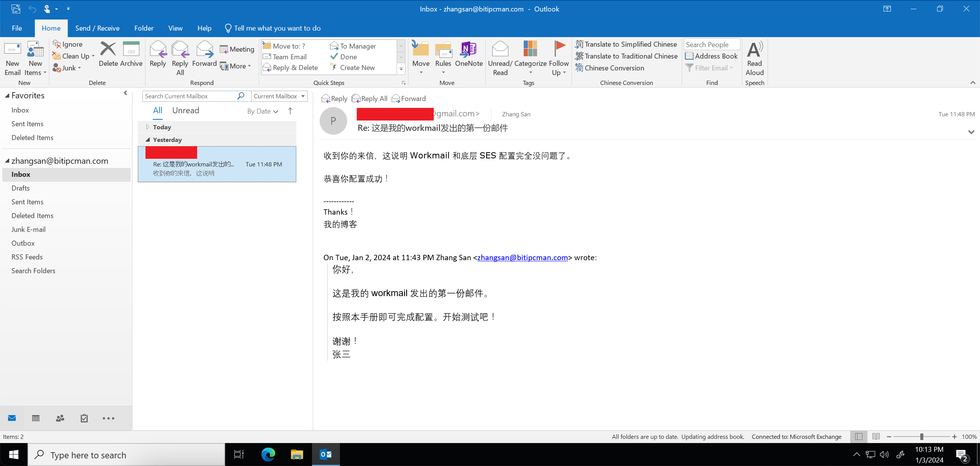Open the zhangsan@bitipcman.com link
Image resolution: width=980 pixels, height=466 pixels.
523,257
